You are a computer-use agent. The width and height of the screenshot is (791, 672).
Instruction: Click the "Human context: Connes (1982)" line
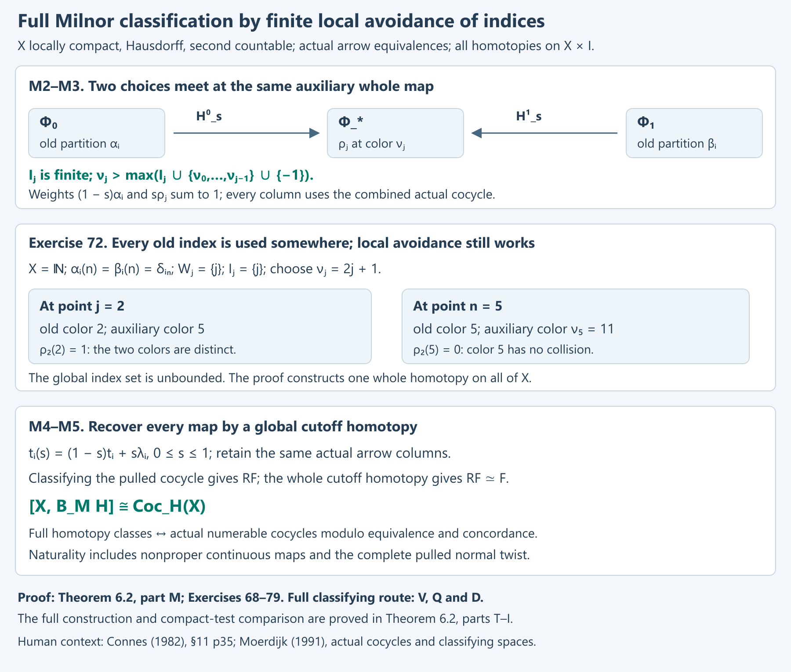pyautogui.click(x=277, y=642)
